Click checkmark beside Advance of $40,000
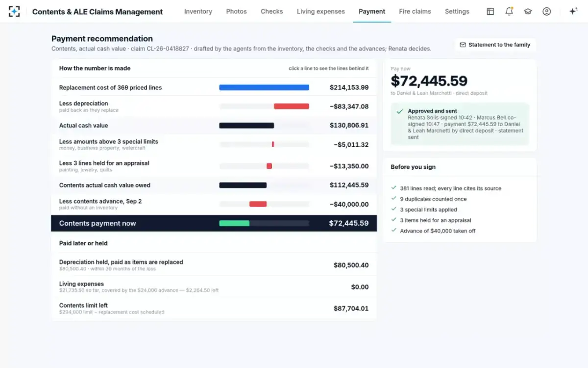588x368 pixels. 394,231
